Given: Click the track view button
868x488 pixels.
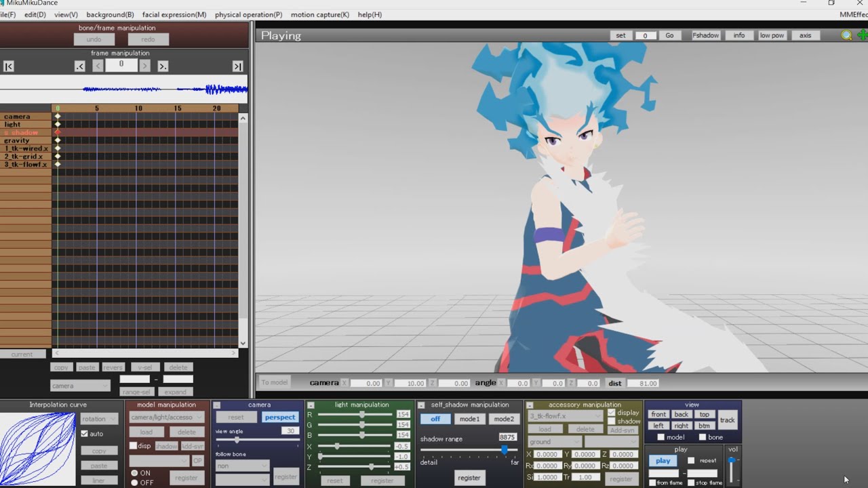Looking at the screenshot, I should coord(728,420).
